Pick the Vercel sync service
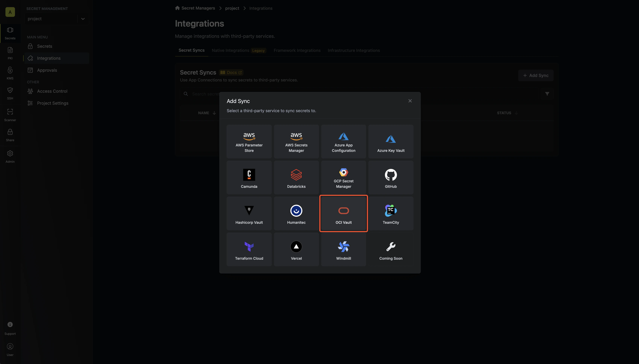 pyautogui.click(x=296, y=249)
